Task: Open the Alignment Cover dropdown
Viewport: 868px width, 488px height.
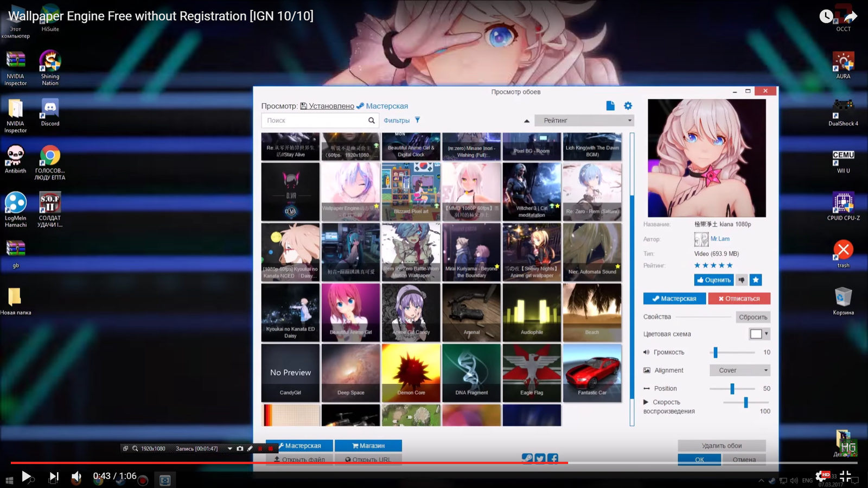Action: coord(740,370)
